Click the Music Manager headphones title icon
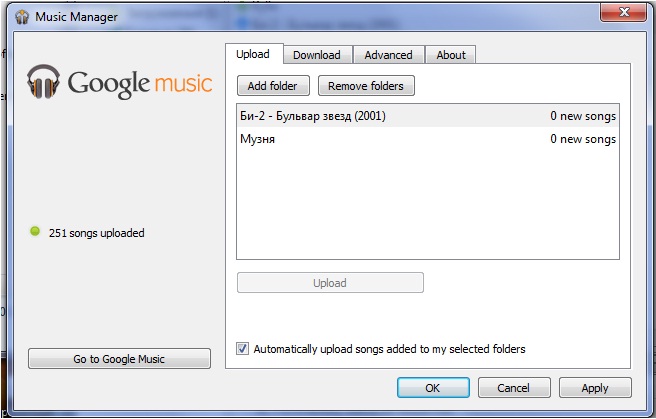The height and width of the screenshot is (419, 656). point(22,17)
